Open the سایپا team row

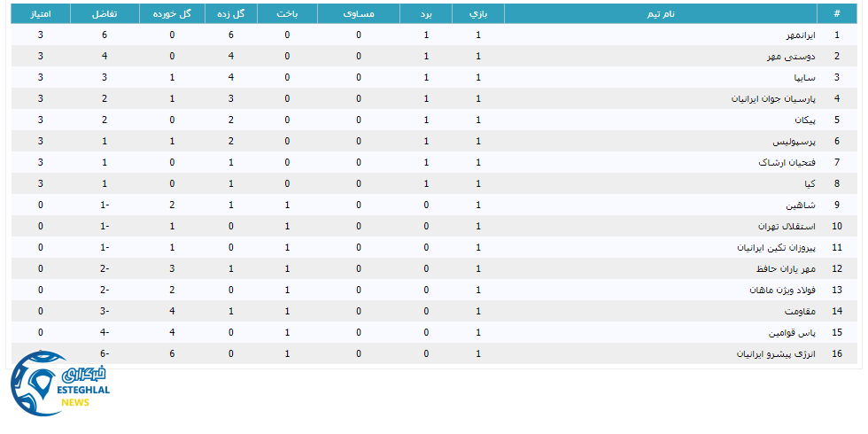point(802,78)
